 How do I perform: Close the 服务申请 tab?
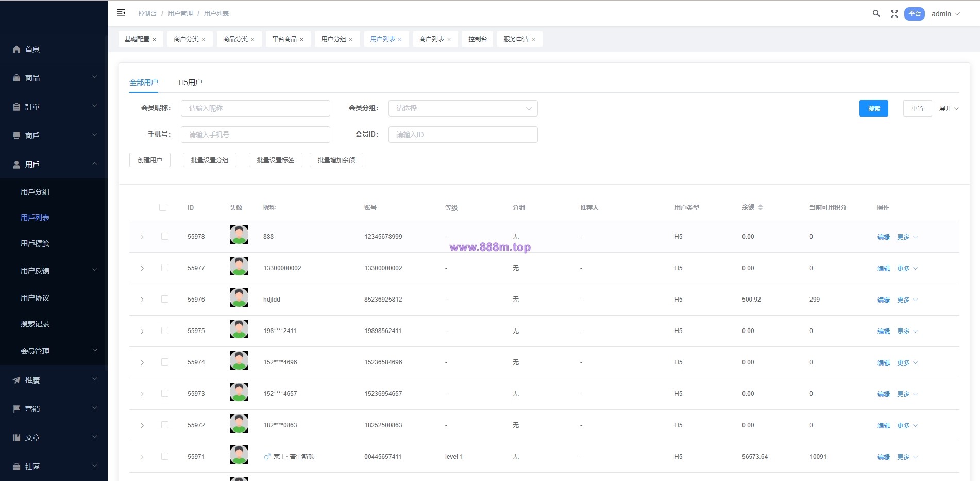(533, 40)
